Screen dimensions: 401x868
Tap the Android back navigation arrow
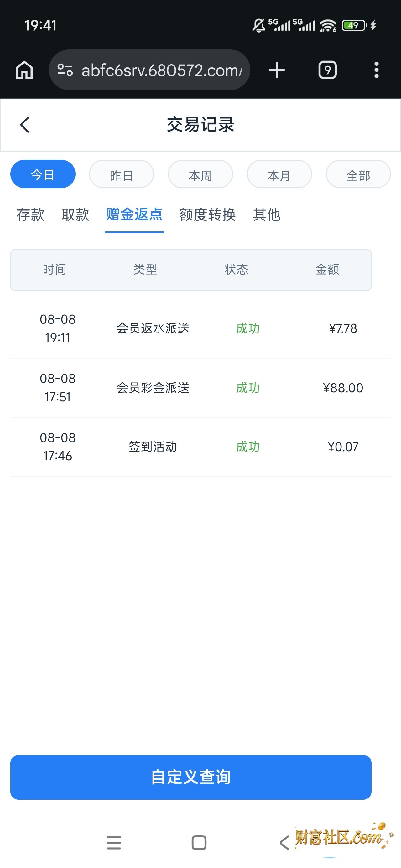click(285, 842)
